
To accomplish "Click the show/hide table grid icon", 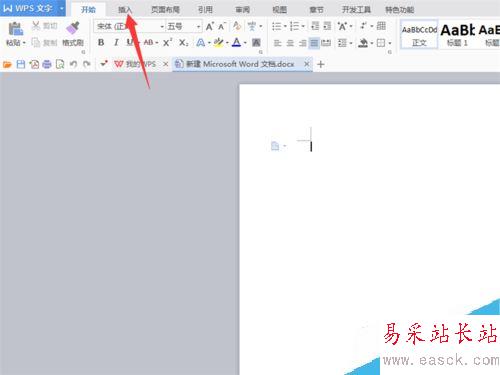I will 381,26.
